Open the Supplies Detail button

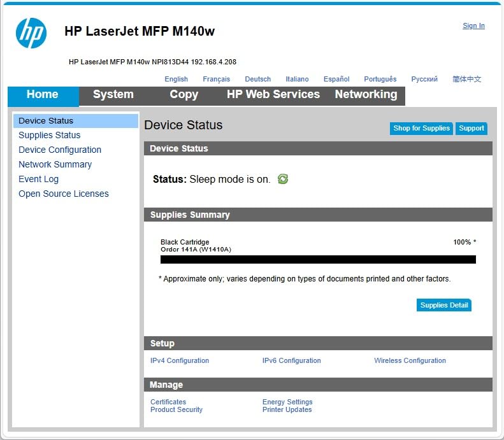[x=444, y=305]
